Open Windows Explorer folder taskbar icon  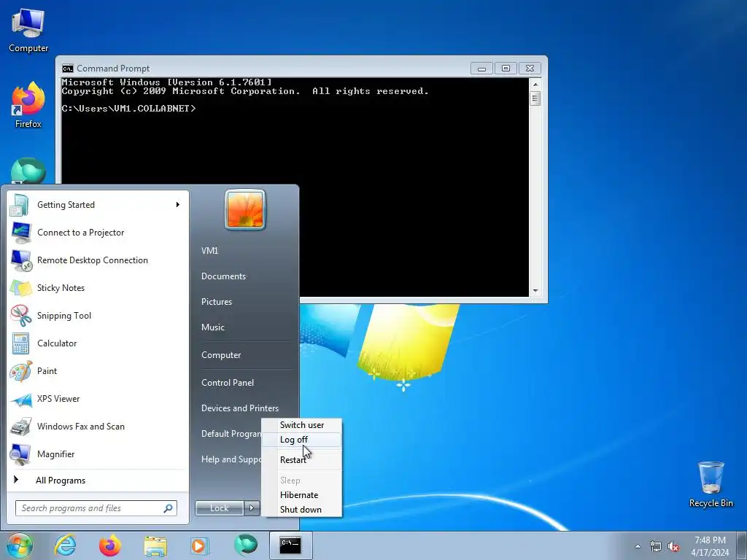tap(155, 545)
